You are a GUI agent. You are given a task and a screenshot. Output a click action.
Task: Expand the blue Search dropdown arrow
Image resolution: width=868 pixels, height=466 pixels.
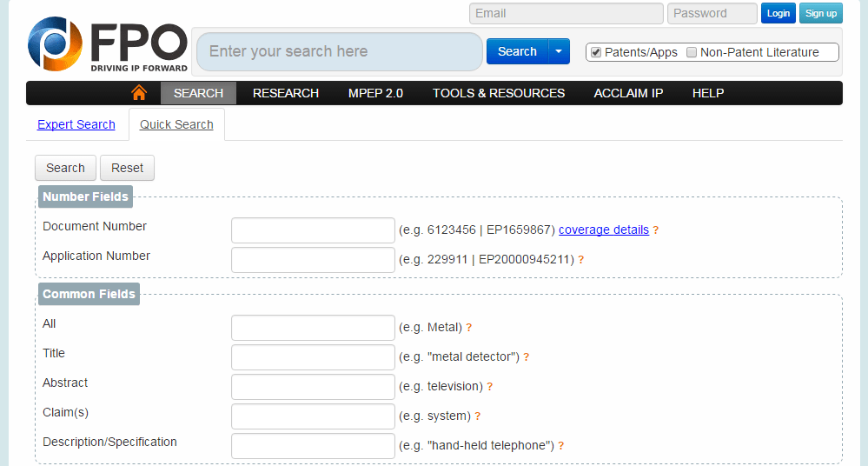coord(559,51)
